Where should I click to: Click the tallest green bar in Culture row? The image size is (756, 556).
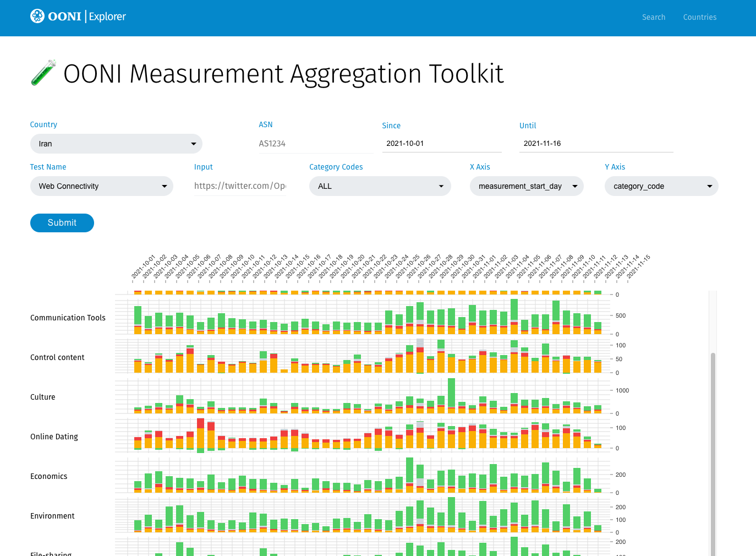452,392
